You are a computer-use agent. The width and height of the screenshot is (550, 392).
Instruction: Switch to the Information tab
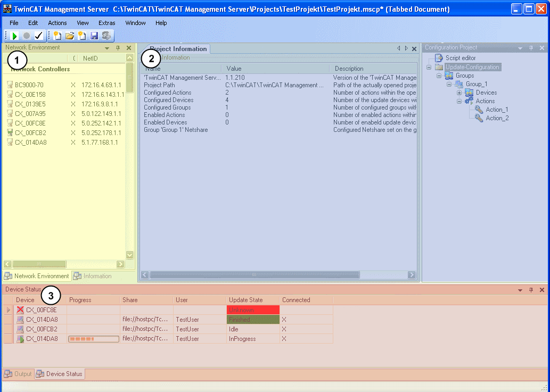(x=93, y=276)
